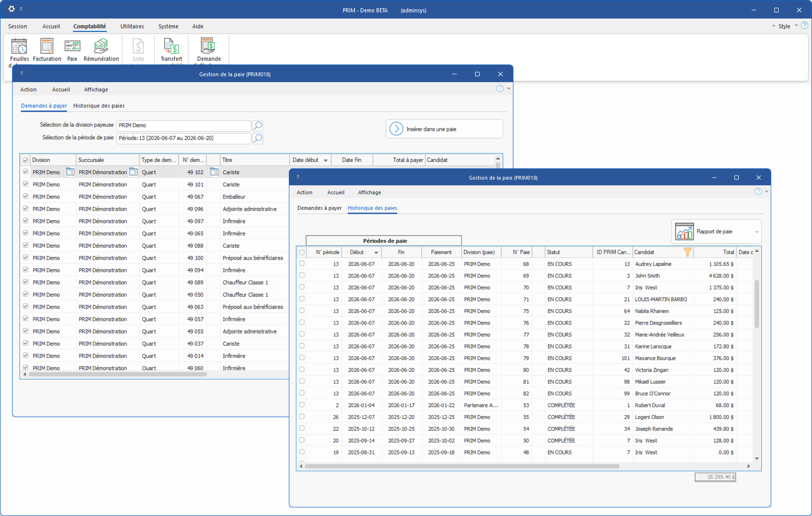The width and height of the screenshot is (812, 516).
Task: Click the main window help icon next to Style
Action: tap(805, 25)
